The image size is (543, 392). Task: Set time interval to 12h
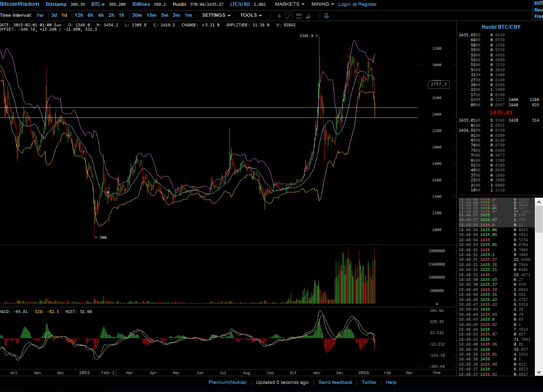coord(79,15)
